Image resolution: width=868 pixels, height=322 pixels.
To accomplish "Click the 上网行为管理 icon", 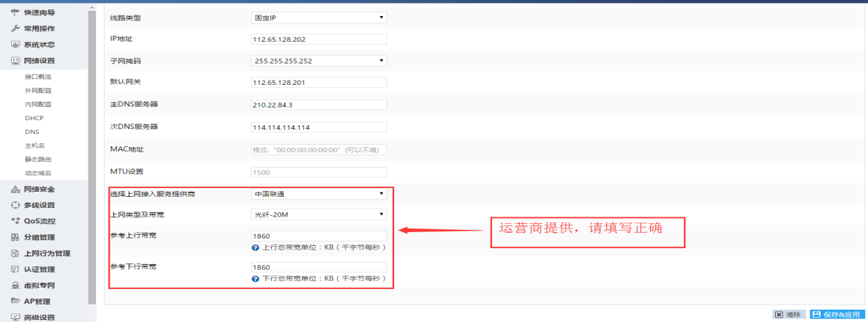I will pyautogui.click(x=15, y=253).
